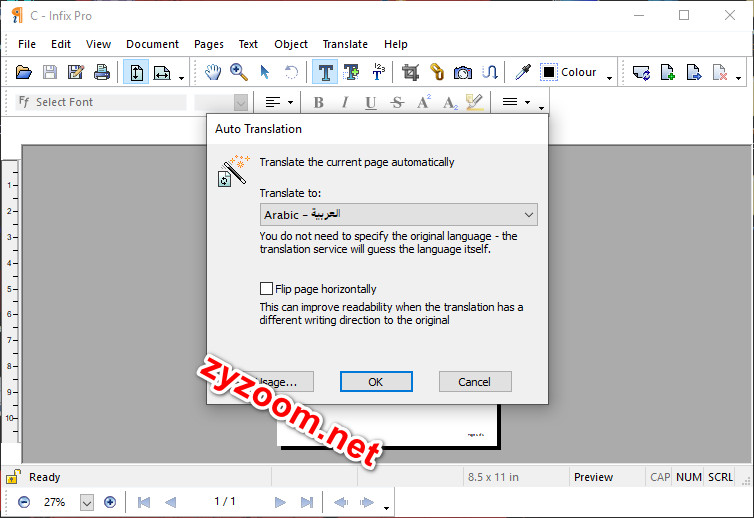Viewport: 754px width, 518px height.
Task: Click the Save As pencil-disk icon
Action: [75, 73]
